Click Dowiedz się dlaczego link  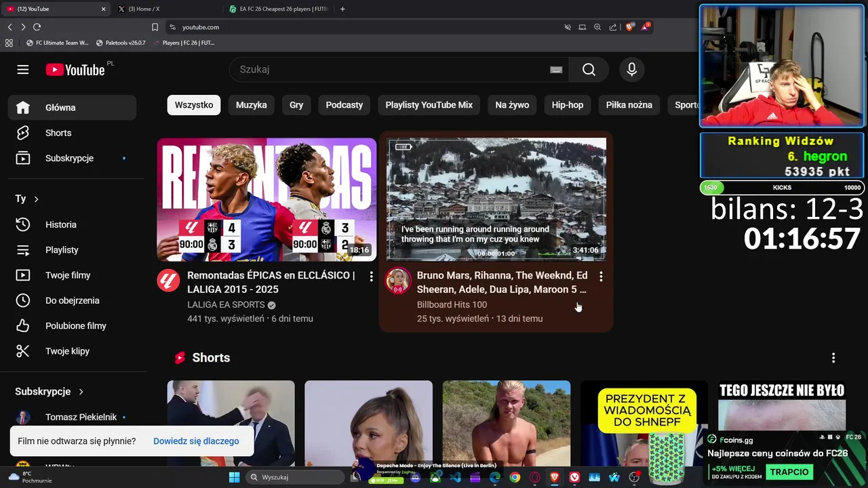(196, 441)
